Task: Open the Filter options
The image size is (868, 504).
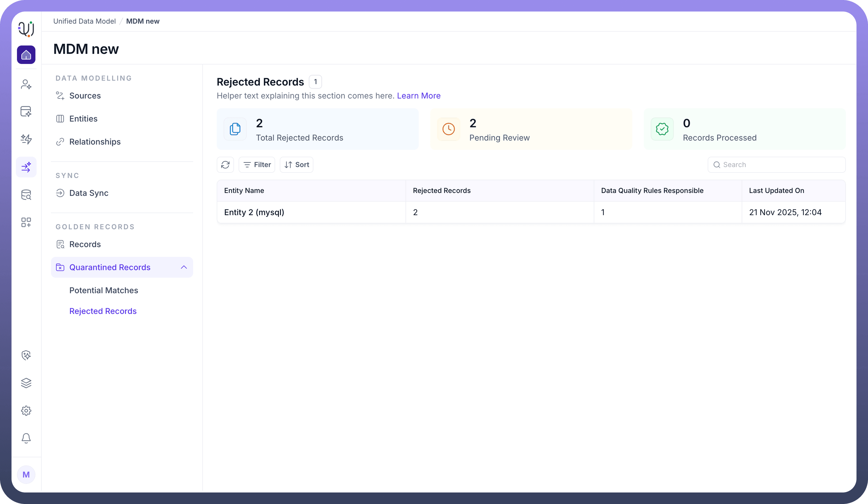Action: [257, 165]
